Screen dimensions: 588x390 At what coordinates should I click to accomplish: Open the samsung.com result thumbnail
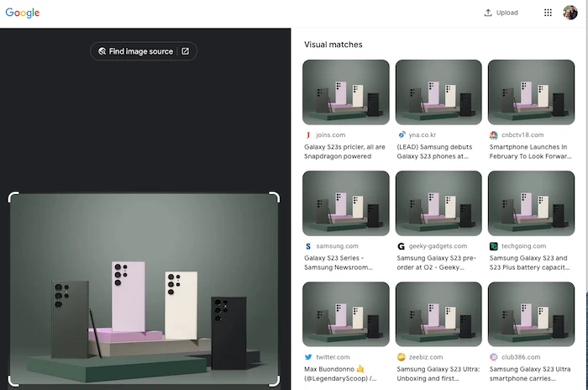point(346,203)
